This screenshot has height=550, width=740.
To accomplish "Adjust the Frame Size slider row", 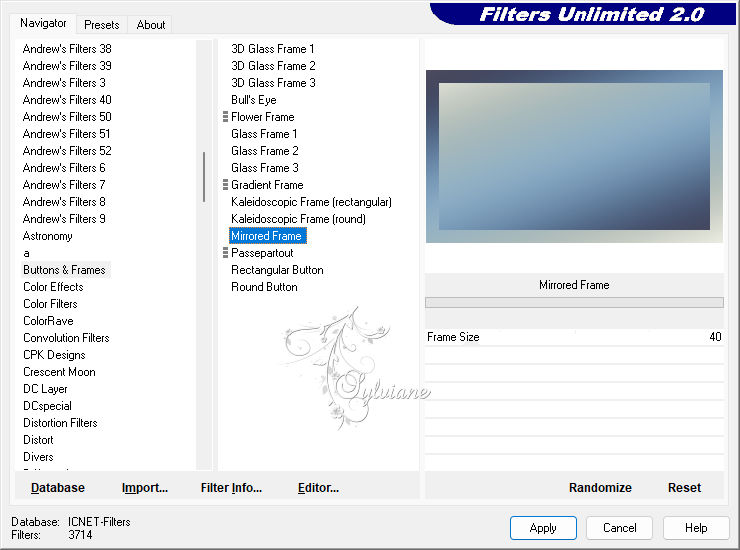I will 574,337.
